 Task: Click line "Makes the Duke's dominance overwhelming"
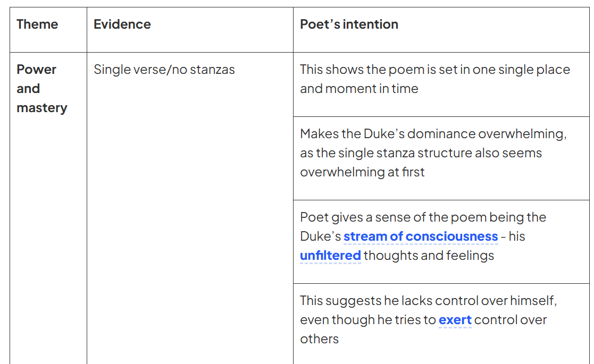pyautogui.click(x=433, y=134)
